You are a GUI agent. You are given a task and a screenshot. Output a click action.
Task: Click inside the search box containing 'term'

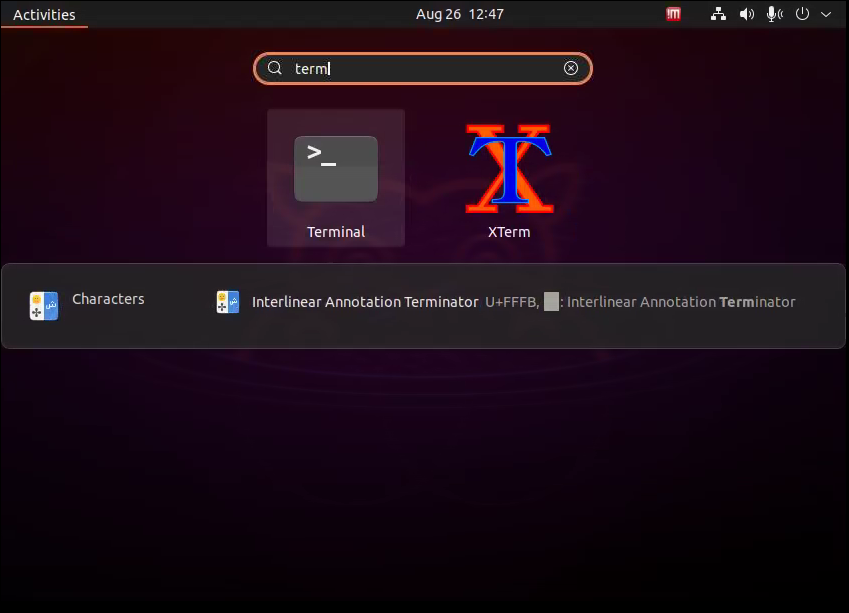point(422,68)
